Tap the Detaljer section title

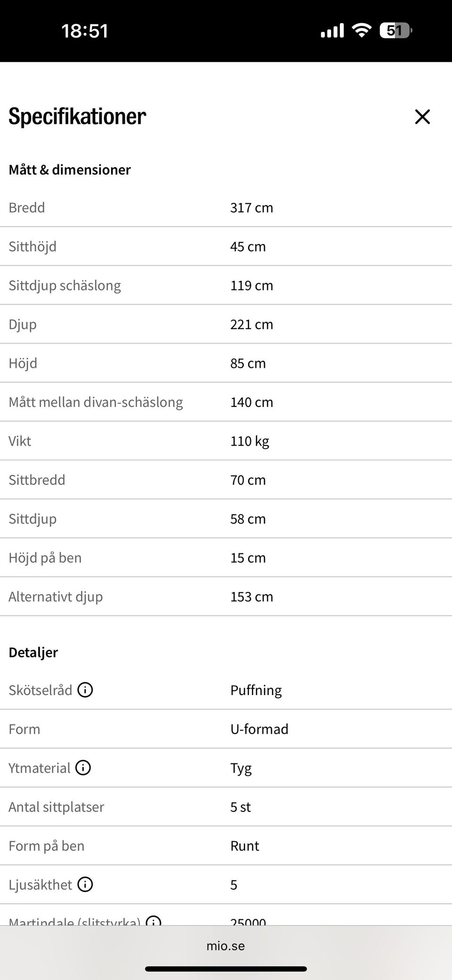pyautogui.click(x=33, y=653)
